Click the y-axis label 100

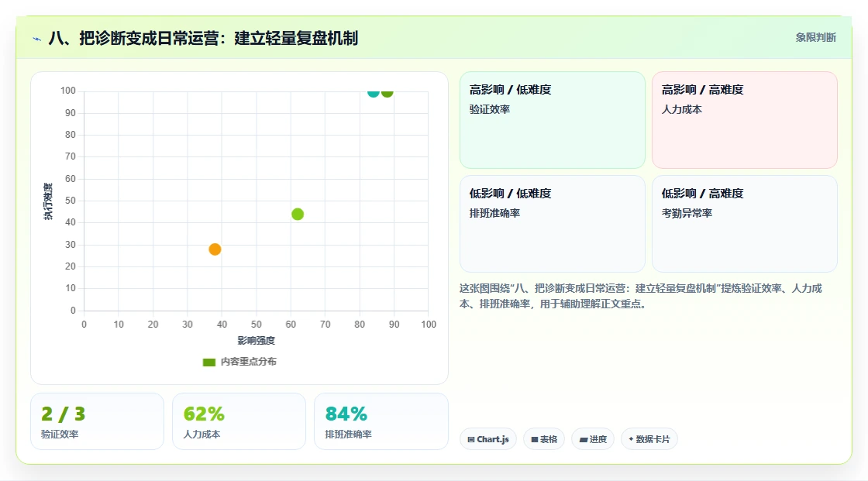(x=68, y=91)
